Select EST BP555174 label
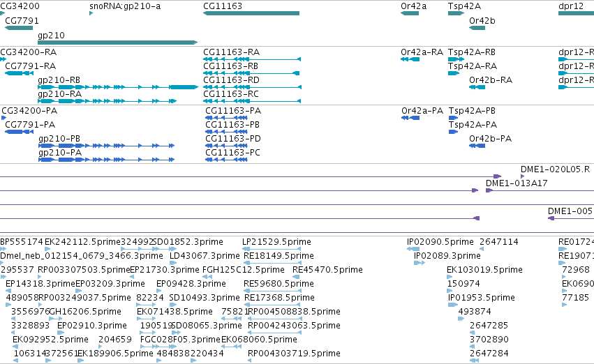 (22, 242)
